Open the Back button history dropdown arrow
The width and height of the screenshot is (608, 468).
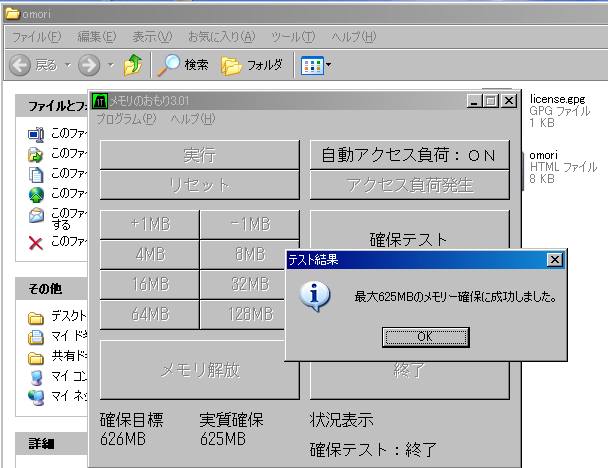coord(68,65)
